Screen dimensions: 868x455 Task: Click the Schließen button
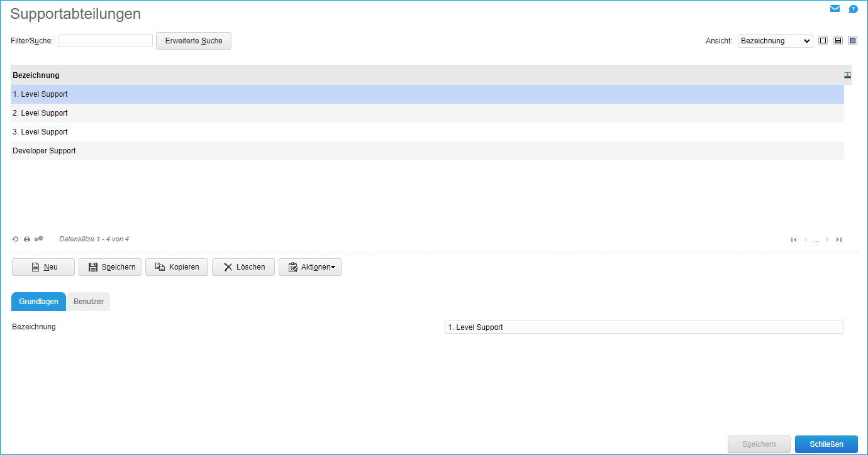pos(826,444)
